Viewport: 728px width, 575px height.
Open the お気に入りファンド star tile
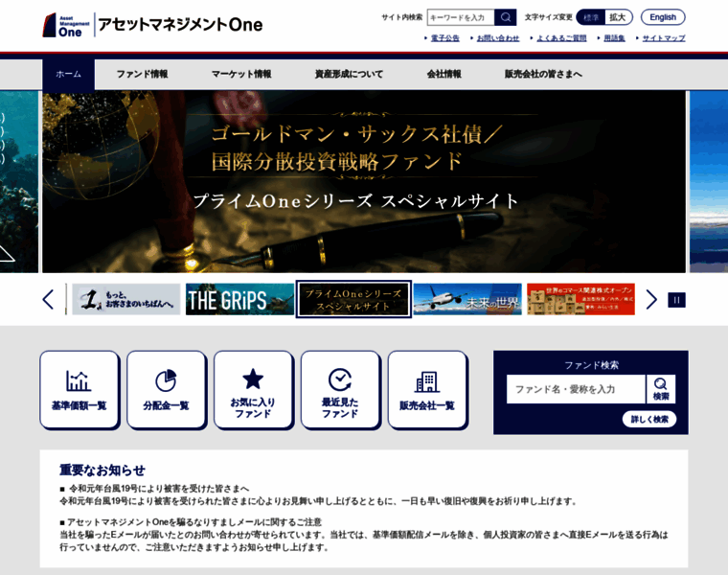coord(253,390)
